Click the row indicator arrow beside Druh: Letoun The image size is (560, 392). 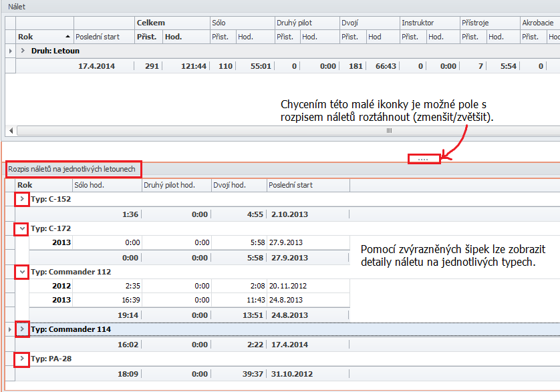9,50
